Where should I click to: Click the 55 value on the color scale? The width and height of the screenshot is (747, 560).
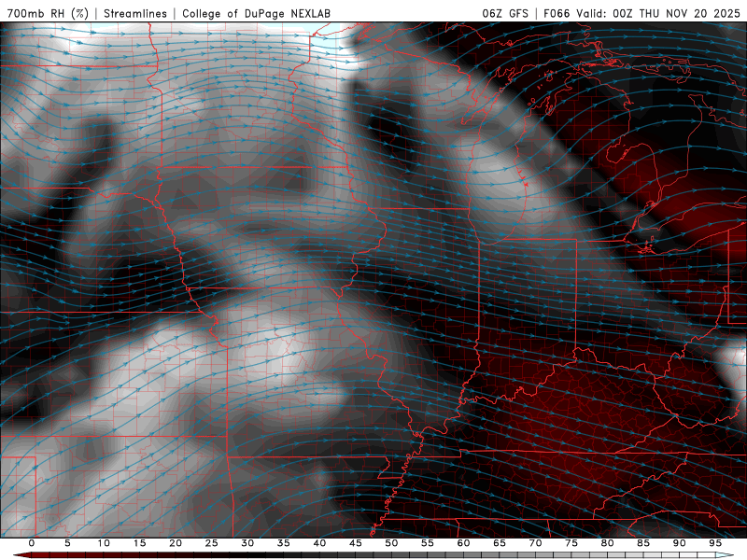coord(428,543)
